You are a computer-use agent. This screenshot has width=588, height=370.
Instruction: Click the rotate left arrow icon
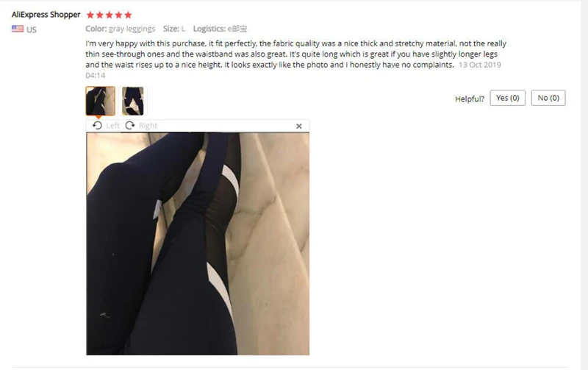pos(97,125)
